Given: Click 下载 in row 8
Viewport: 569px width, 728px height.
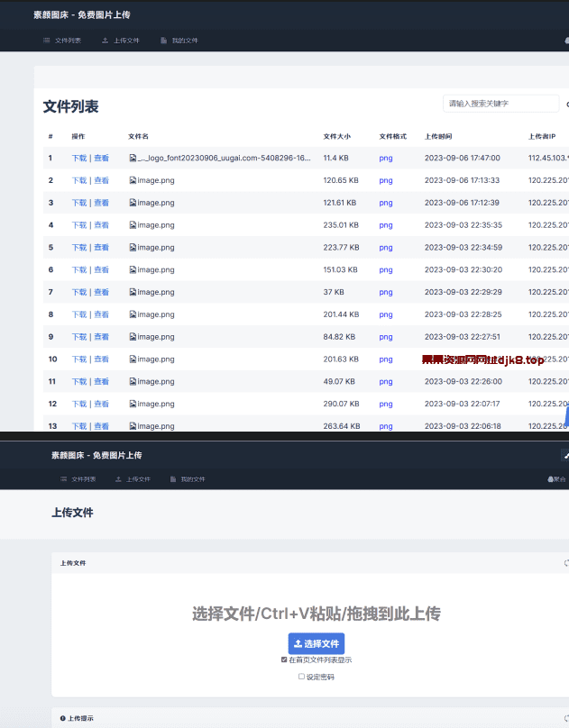Looking at the screenshot, I should pos(79,314).
